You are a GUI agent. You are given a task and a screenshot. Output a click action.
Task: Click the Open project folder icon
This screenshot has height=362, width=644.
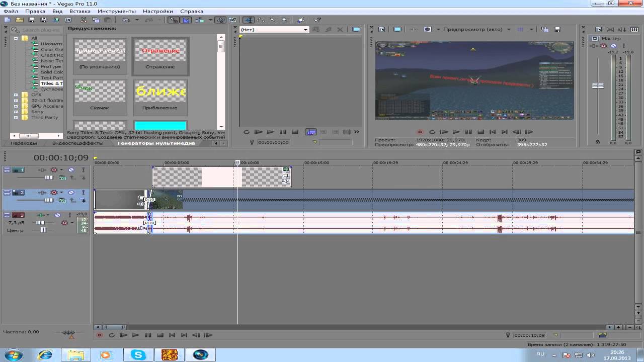(19, 20)
